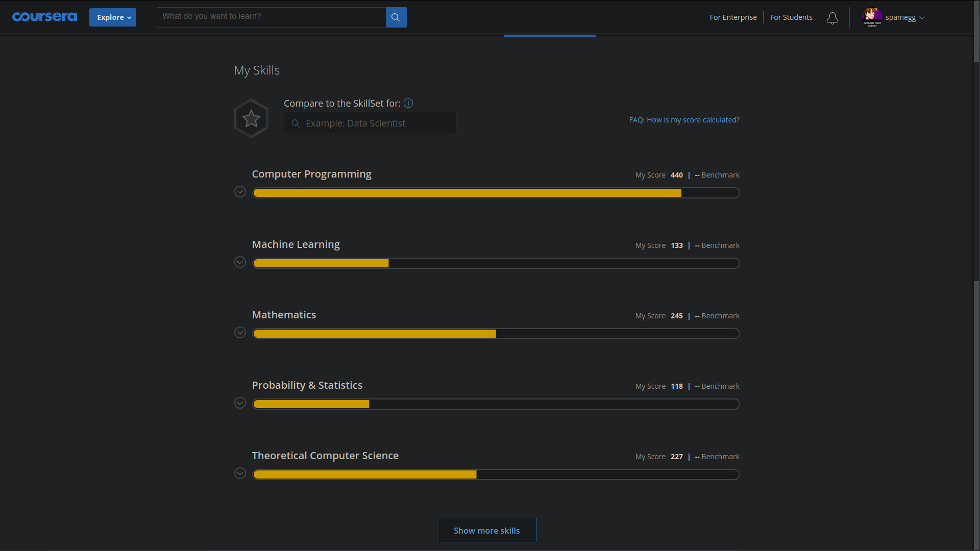Click the spamegg profile avatar
This screenshot has width=980, height=551.
pyautogui.click(x=872, y=17)
